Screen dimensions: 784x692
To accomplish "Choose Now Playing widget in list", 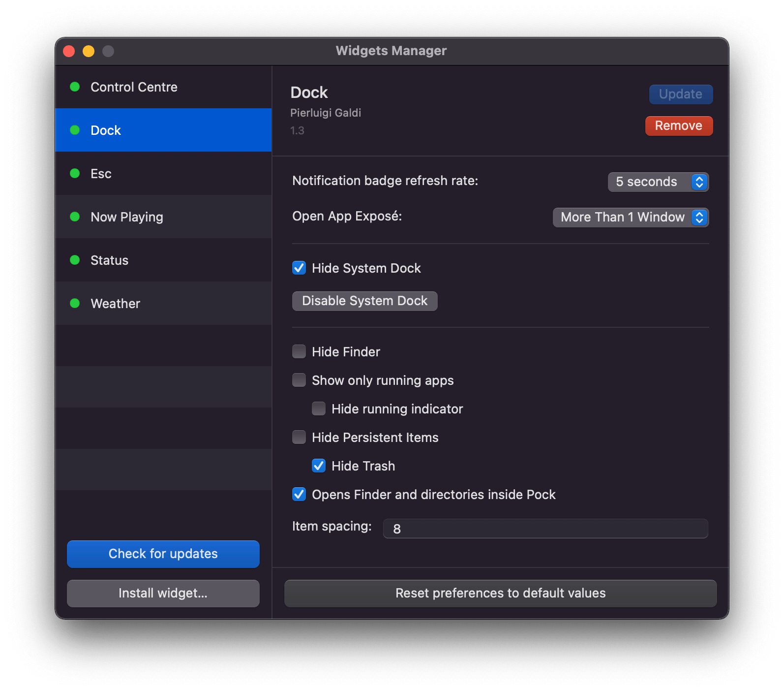I will (163, 217).
